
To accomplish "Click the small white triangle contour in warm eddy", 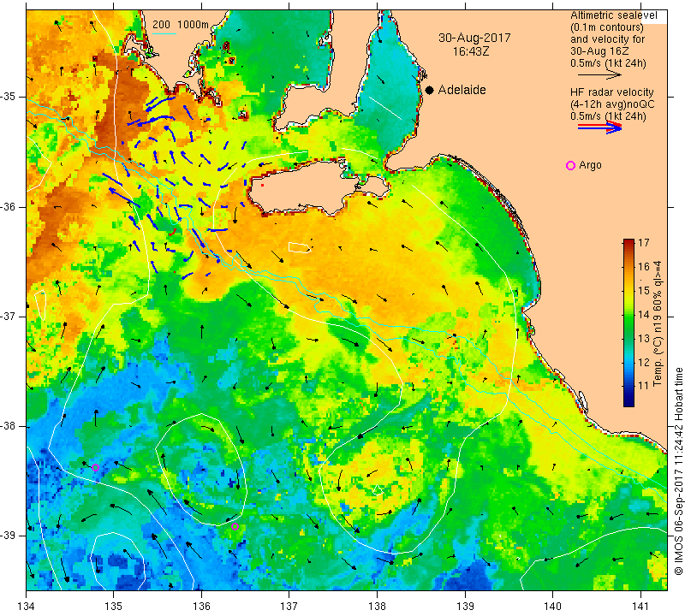I will [378, 490].
